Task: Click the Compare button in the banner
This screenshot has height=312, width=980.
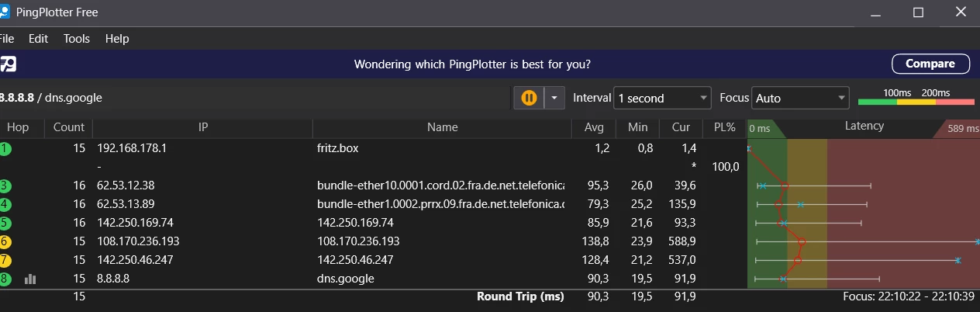Action: tap(930, 64)
